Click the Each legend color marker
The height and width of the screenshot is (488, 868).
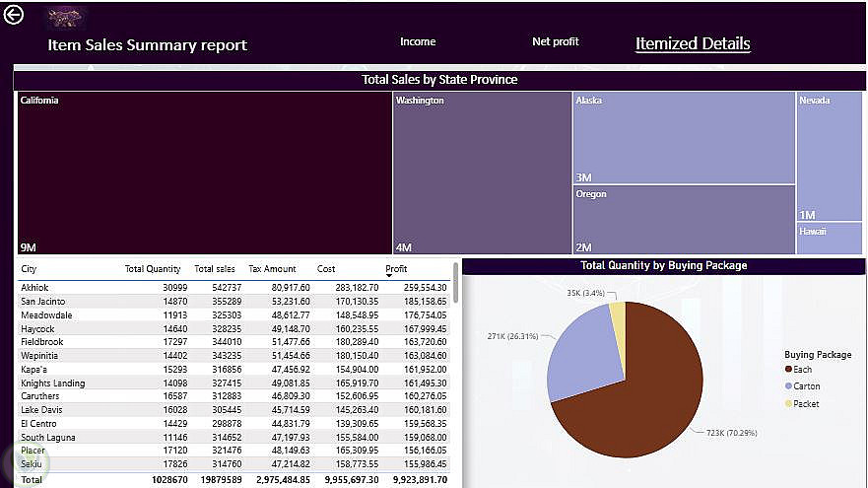[788, 369]
